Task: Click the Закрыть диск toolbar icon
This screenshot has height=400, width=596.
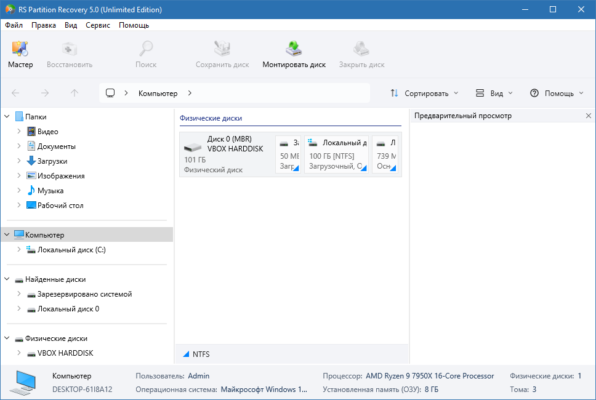Action: (361, 49)
